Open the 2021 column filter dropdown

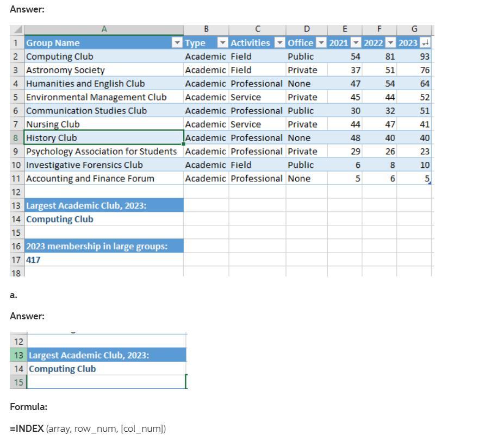[x=356, y=43]
